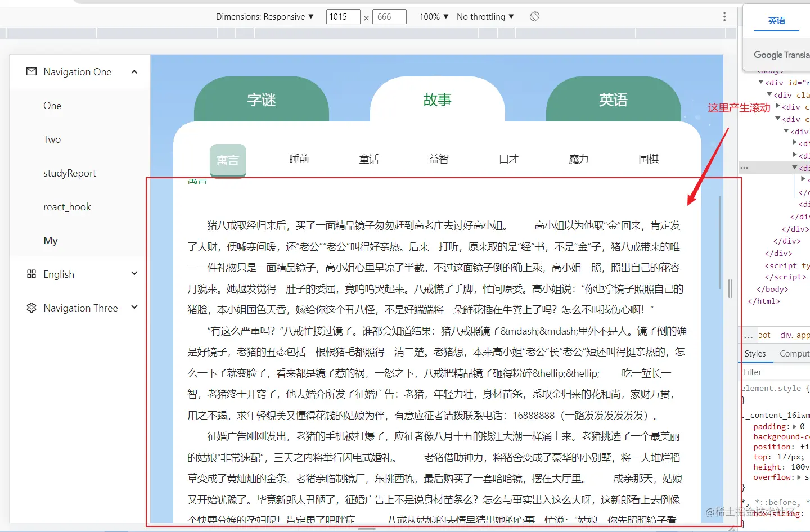
Task: Expand the overflow property triangle
Action: pyautogui.click(x=800, y=477)
